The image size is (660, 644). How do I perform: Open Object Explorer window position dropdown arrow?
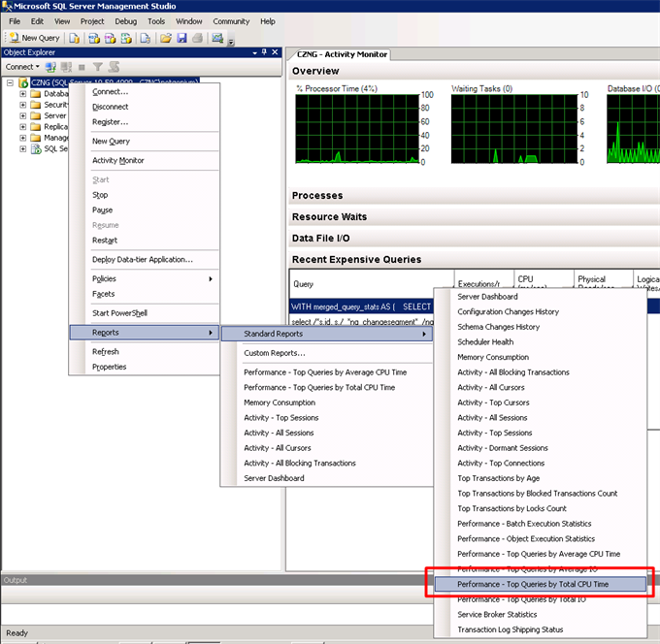[254, 52]
